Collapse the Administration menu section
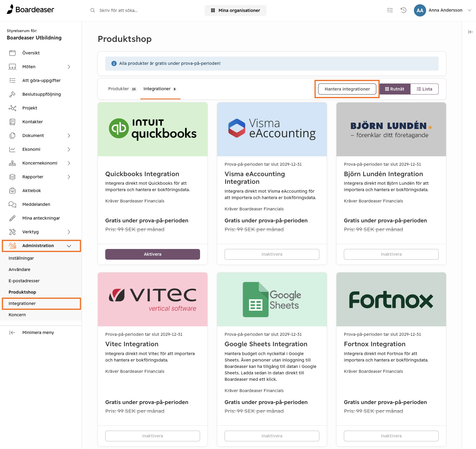The height and width of the screenshot is (449, 476). [x=69, y=246]
